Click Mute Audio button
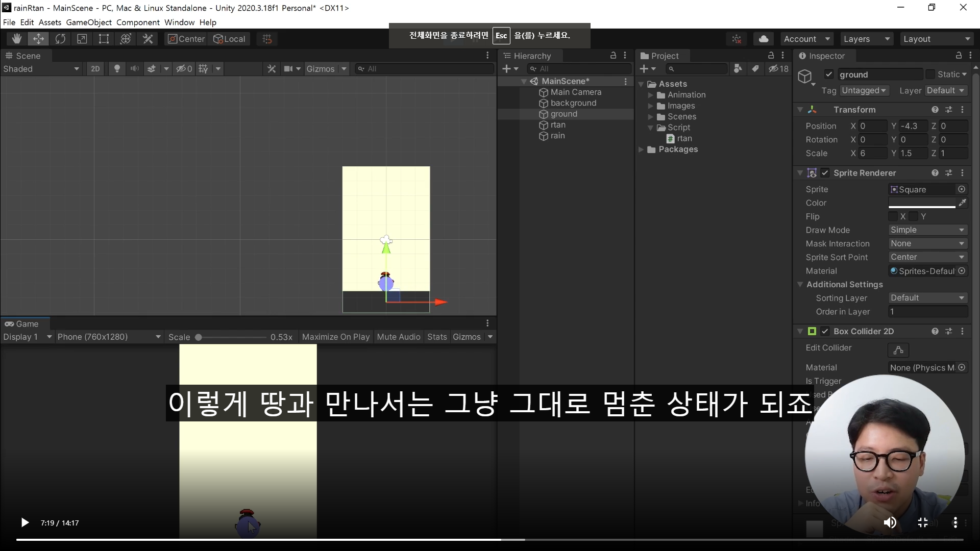The image size is (980, 551). click(x=399, y=337)
